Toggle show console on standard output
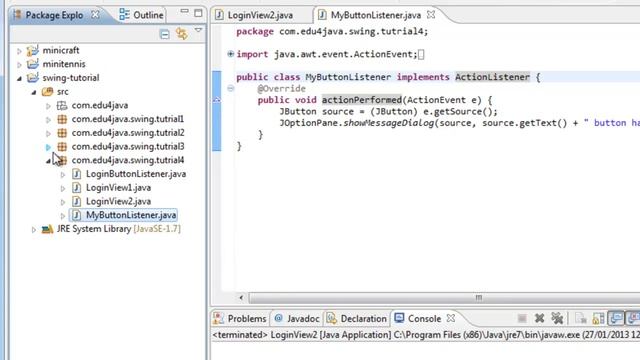The width and height of the screenshot is (640, 360). click(616, 318)
